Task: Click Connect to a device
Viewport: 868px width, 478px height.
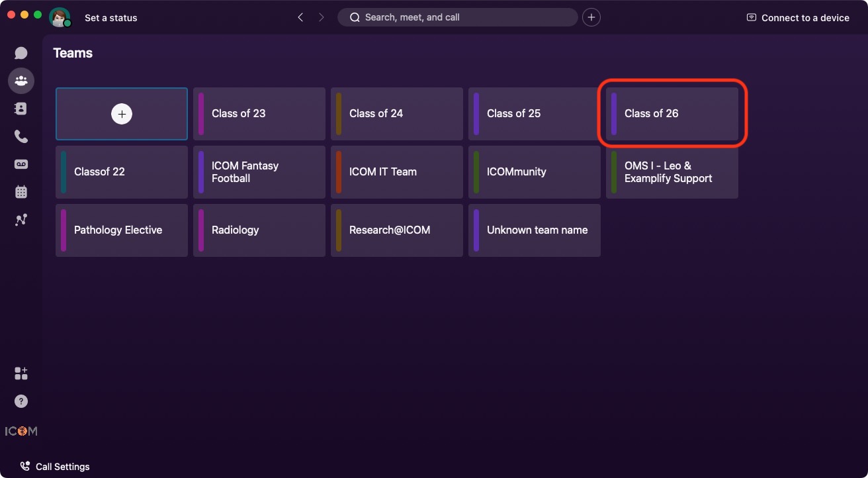Action: pos(798,18)
